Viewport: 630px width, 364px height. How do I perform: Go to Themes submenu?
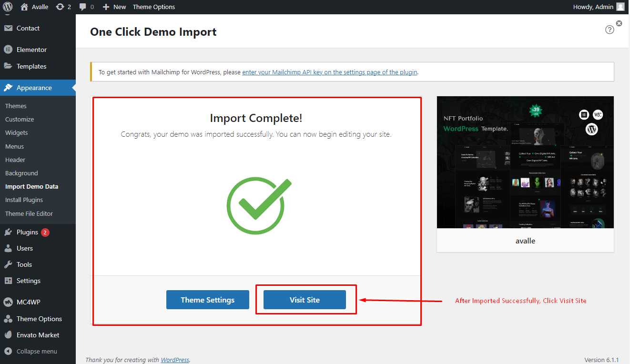[16, 106]
